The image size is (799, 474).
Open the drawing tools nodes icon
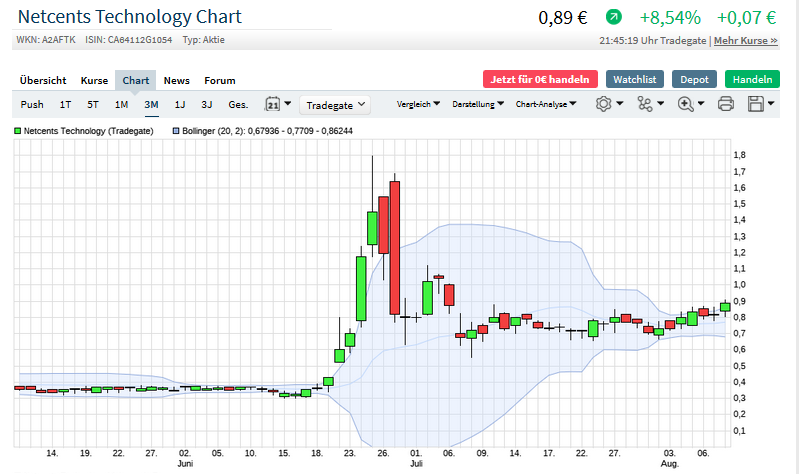click(645, 104)
